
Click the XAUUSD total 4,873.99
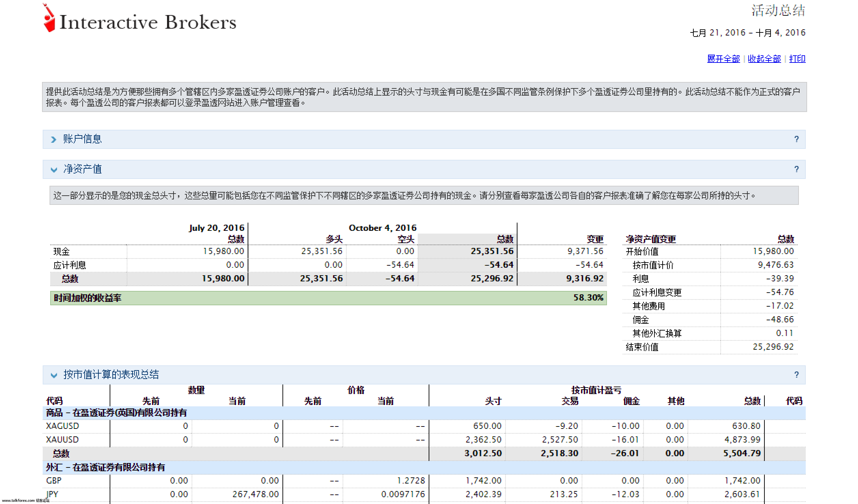[x=743, y=439]
